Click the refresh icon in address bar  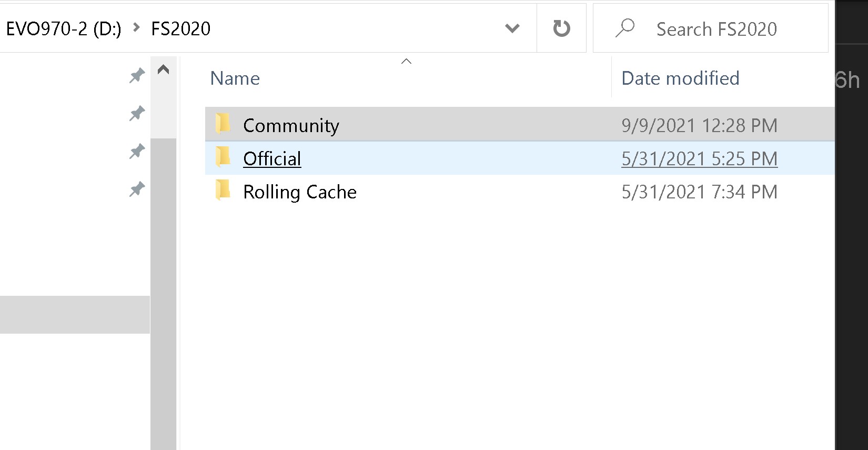561,28
